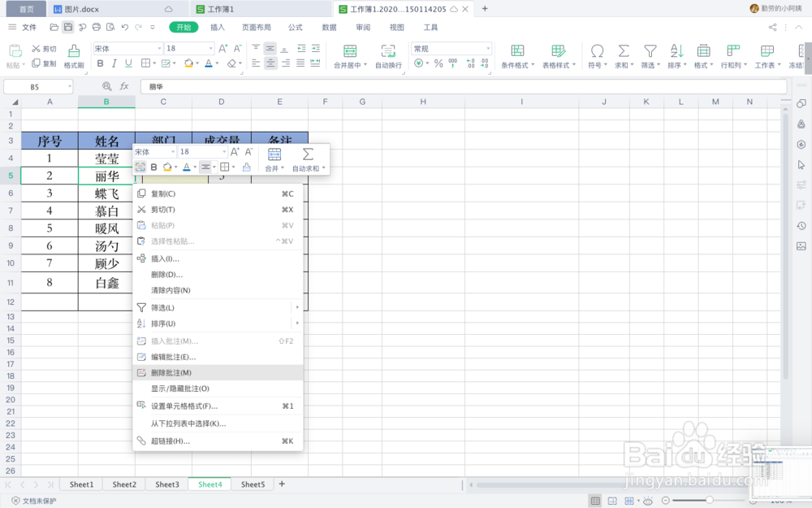Open the quick toolbar customization dropdown arrow
Viewport: 812px width, 508px height.
tap(153, 27)
